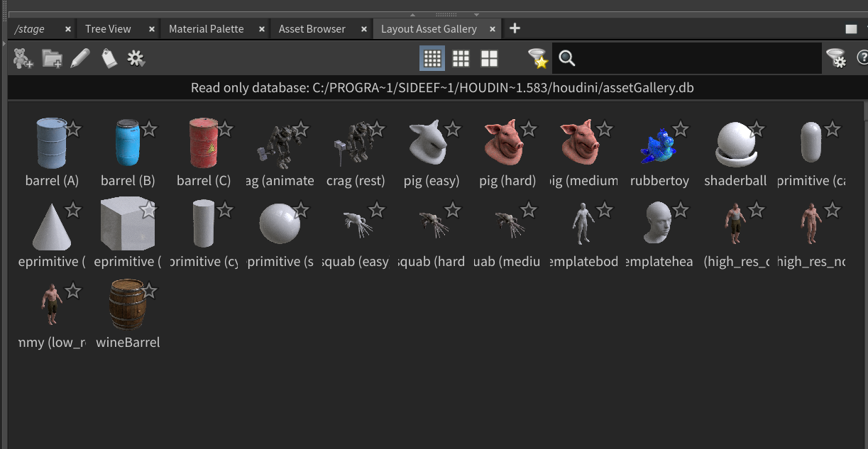Favorite pig (easy) with its star
Screen dimensions: 868x449
(453, 128)
